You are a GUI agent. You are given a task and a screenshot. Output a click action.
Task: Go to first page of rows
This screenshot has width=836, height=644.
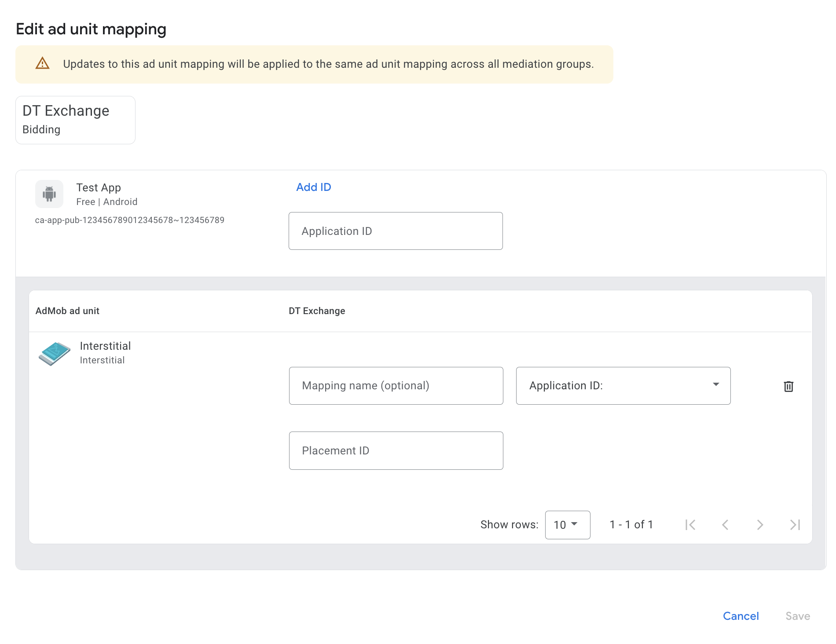click(690, 525)
